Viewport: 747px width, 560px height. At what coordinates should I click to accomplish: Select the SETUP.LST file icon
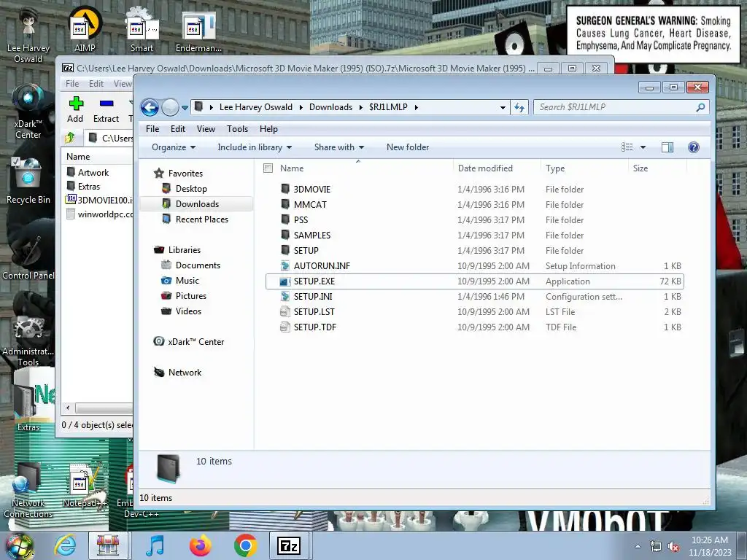point(285,312)
